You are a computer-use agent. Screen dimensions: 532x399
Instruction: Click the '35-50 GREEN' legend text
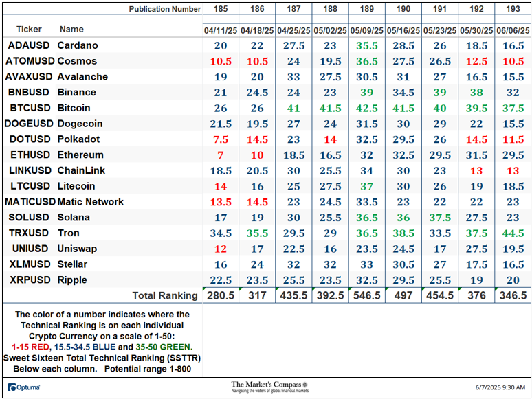(x=164, y=347)
